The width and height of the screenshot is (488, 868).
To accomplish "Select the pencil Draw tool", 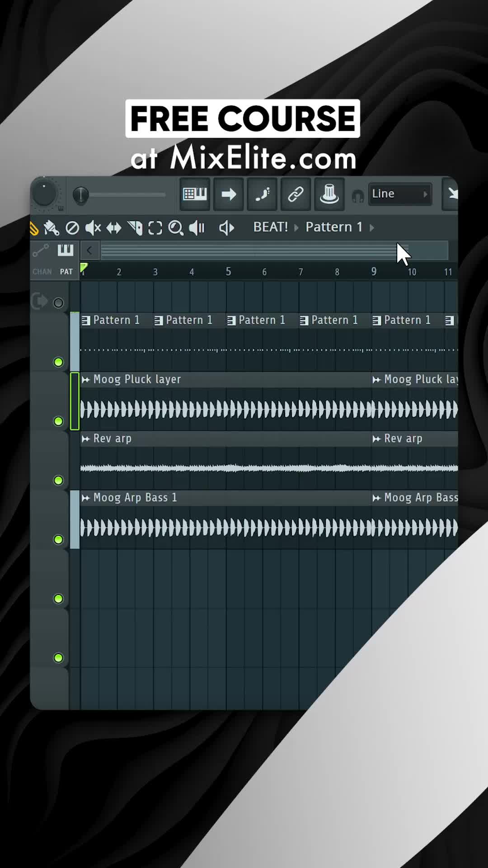I will tap(34, 229).
